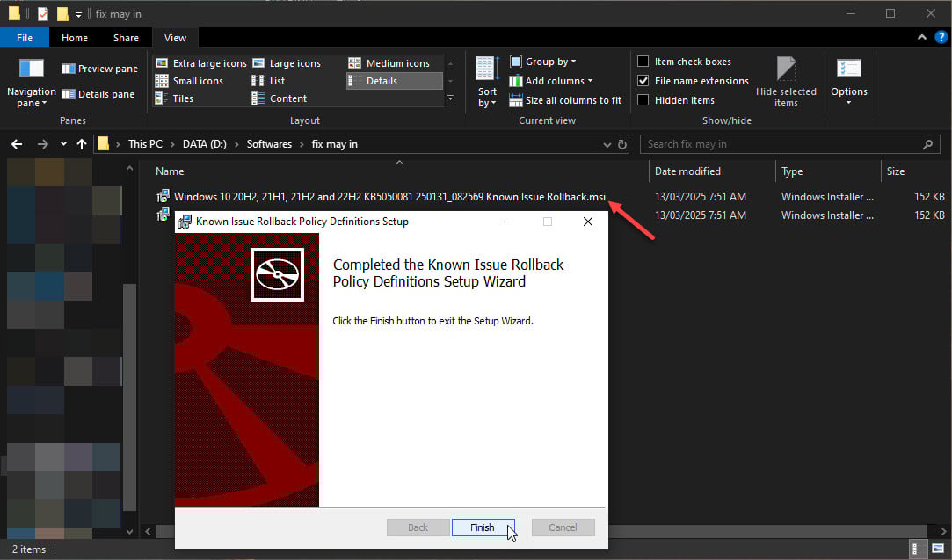This screenshot has height=560, width=952.
Task: Uncheck File name extensions
Action: click(693, 81)
